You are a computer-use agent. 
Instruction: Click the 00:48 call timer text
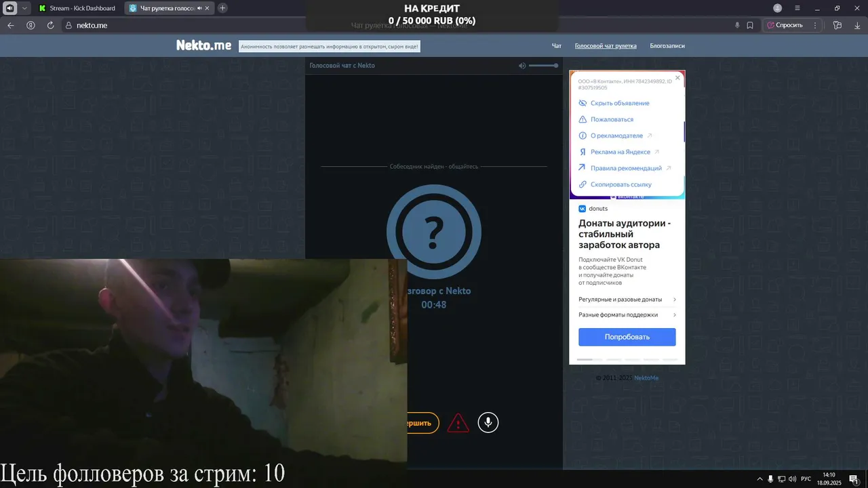tap(434, 305)
